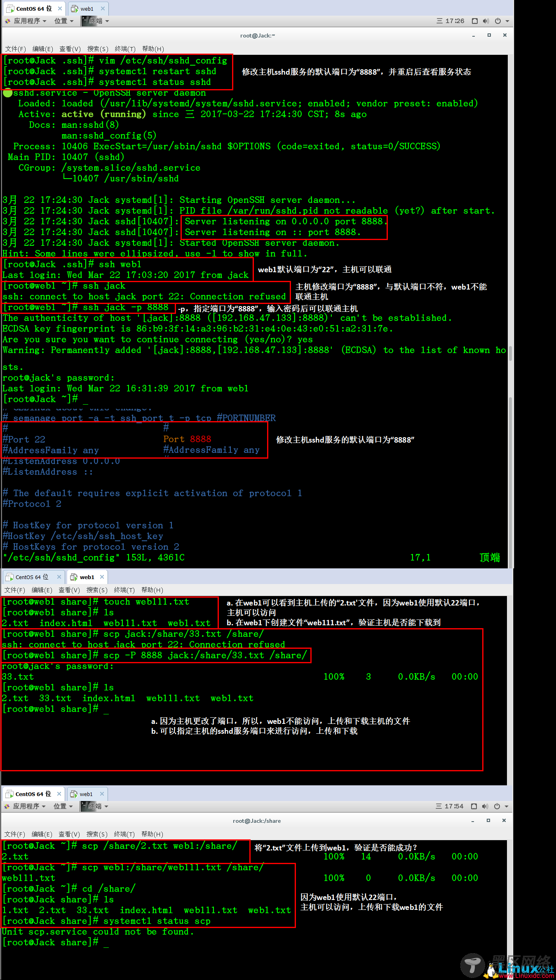Open the 17:26 clock calendar

click(450, 21)
